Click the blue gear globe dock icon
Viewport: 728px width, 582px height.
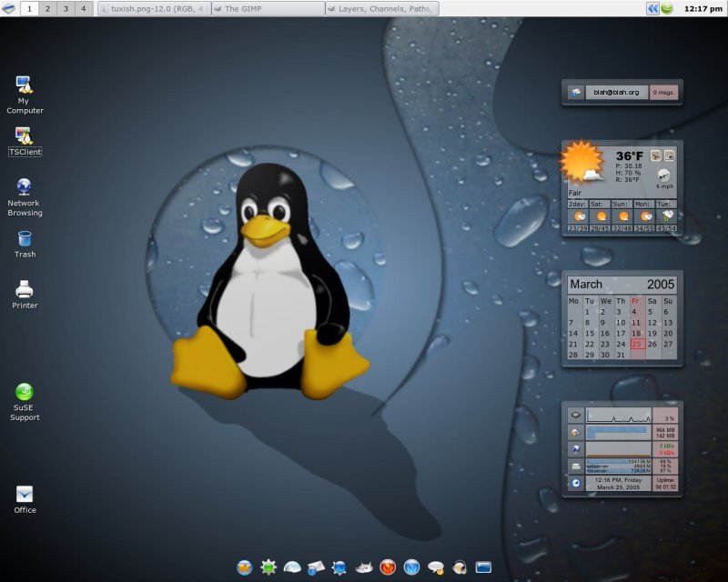[x=339, y=567]
